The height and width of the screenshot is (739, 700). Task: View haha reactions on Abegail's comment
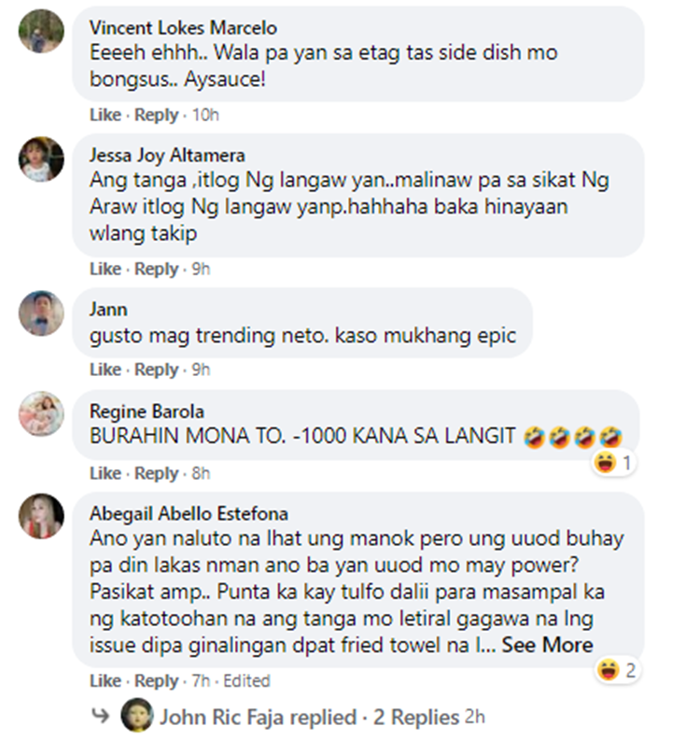pos(617,670)
